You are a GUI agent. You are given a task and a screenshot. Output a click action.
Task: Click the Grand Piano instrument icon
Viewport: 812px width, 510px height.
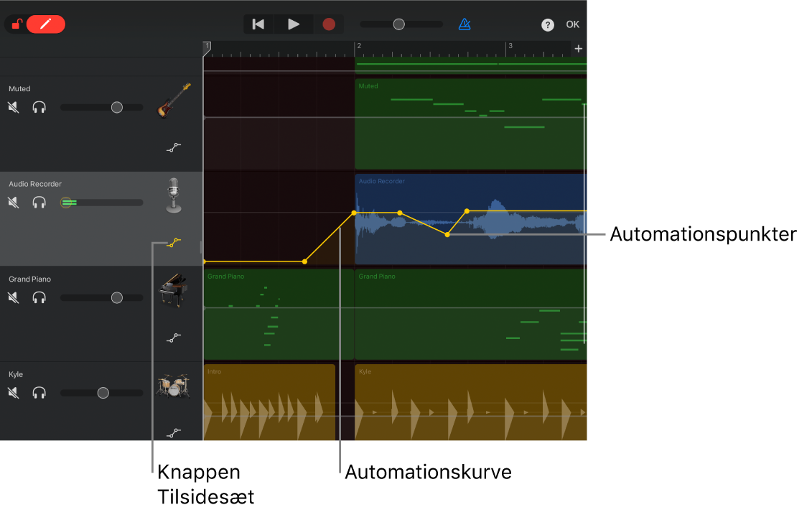click(x=173, y=290)
